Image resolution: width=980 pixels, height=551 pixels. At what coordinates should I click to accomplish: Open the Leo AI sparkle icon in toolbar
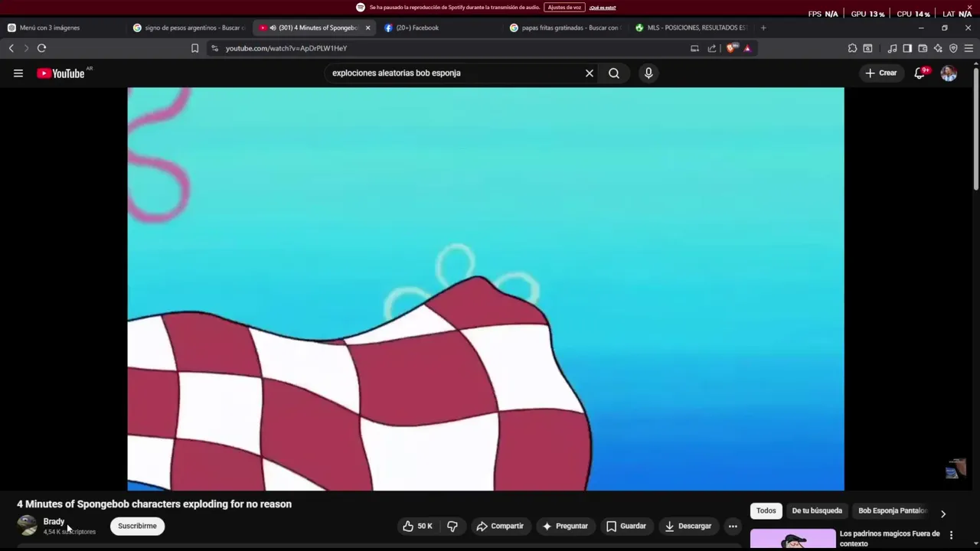coord(938,48)
